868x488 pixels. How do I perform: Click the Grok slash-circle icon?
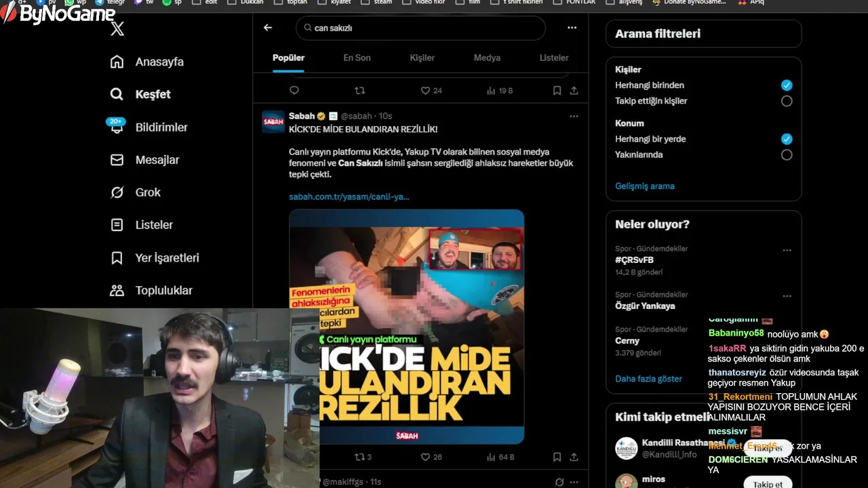pyautogui.click(x=117, y=192)
